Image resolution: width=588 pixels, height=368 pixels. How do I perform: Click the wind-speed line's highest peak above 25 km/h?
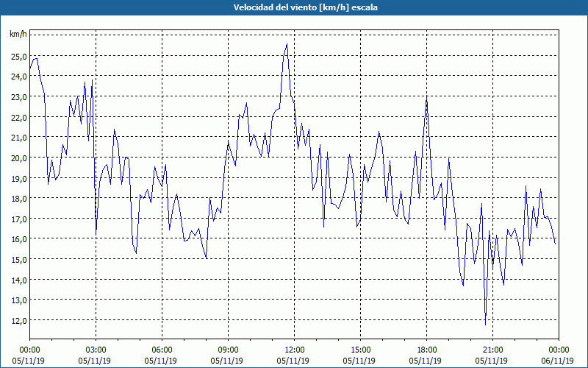(x=287, y=44)
